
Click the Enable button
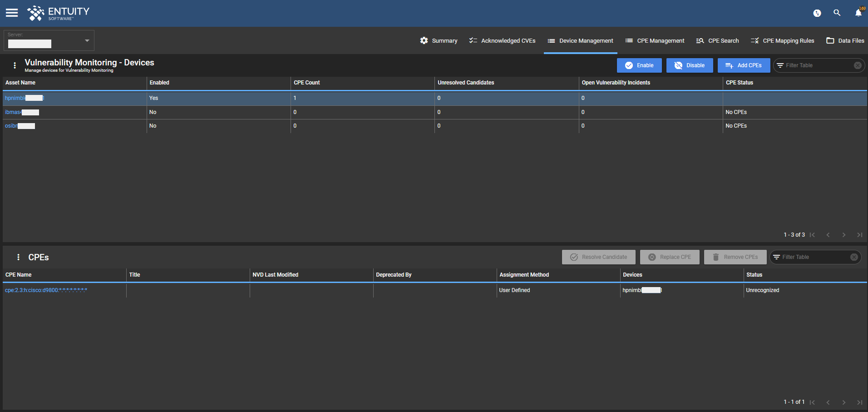tap(639, 65)
